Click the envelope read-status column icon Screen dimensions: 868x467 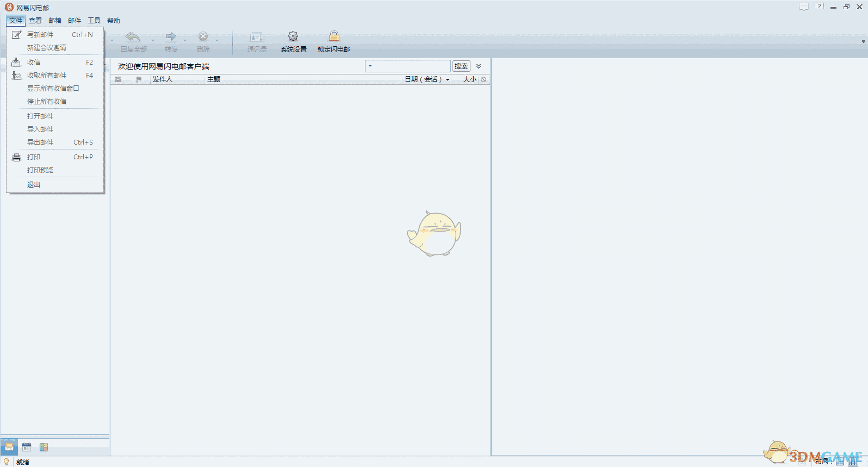tap(118, 79)
